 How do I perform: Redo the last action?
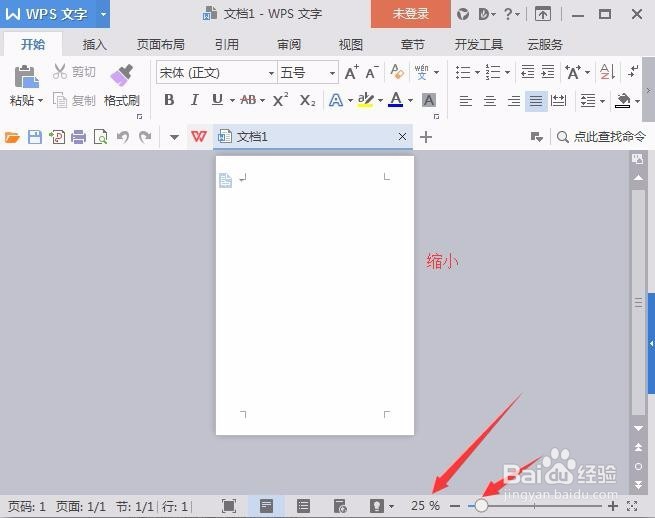point(145,137)
